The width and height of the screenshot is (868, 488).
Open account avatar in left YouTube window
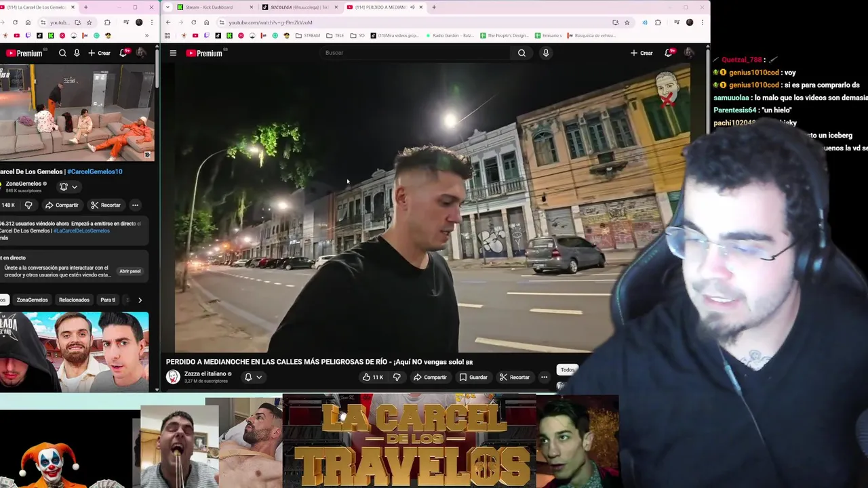[141, 53]
